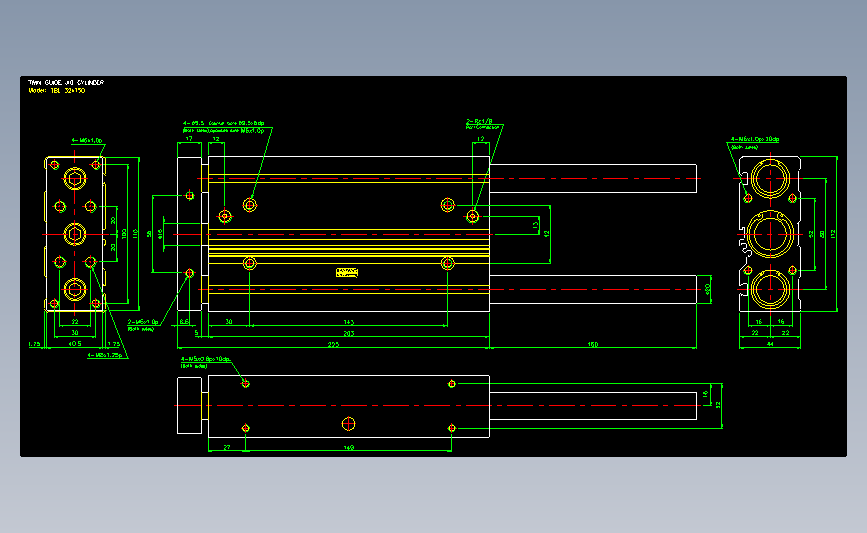The height and width of the screenshot is (533, 867).
Task: Select the '4-M8x1.75p' thread callout
Action: 105,356
